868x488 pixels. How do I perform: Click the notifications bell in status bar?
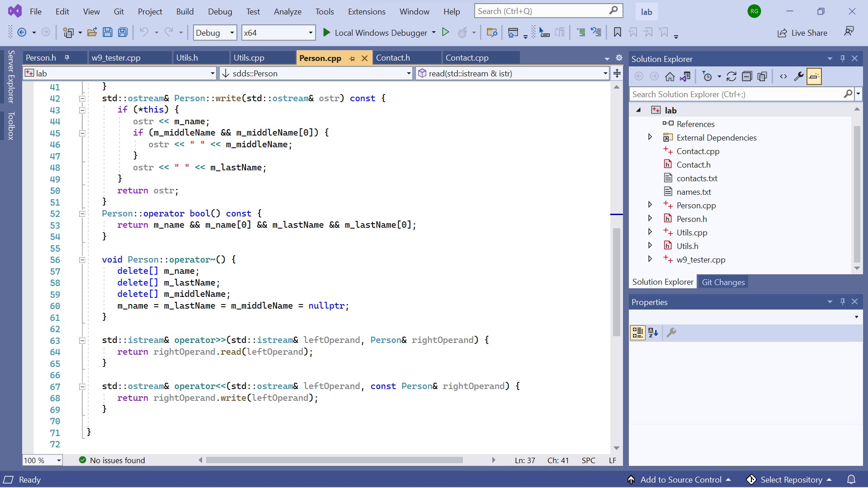pos(851,479)
